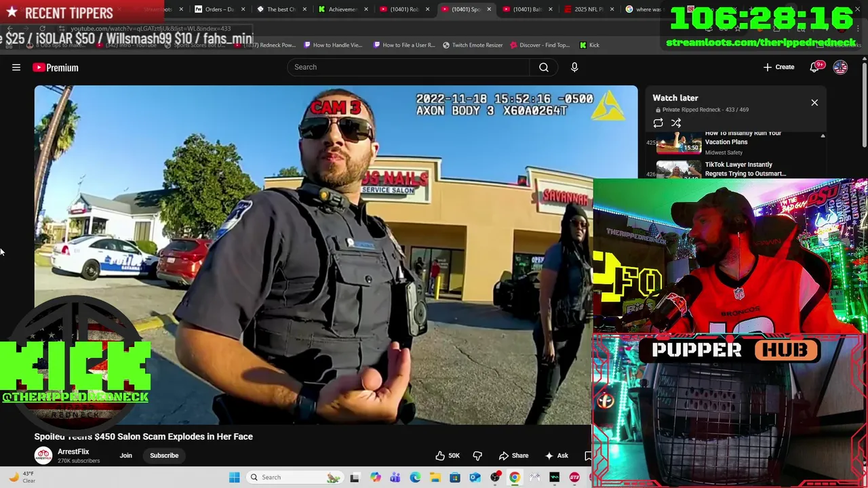Like the video with thumbs up

click(448, 455)
